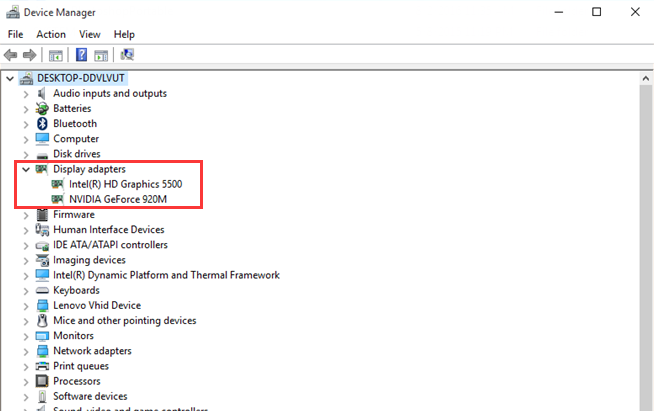Expand the Audio inputs and outputs node
This screenshot has width=654, height=411.
26,94
